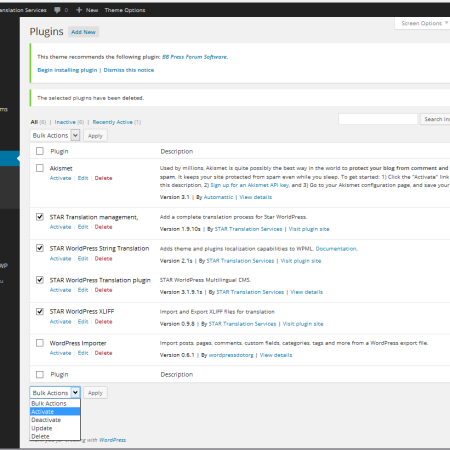Viewport: 450px width, 450px height.
Task: Select Delete in bulk actions list
Action: tap(55, 436)
